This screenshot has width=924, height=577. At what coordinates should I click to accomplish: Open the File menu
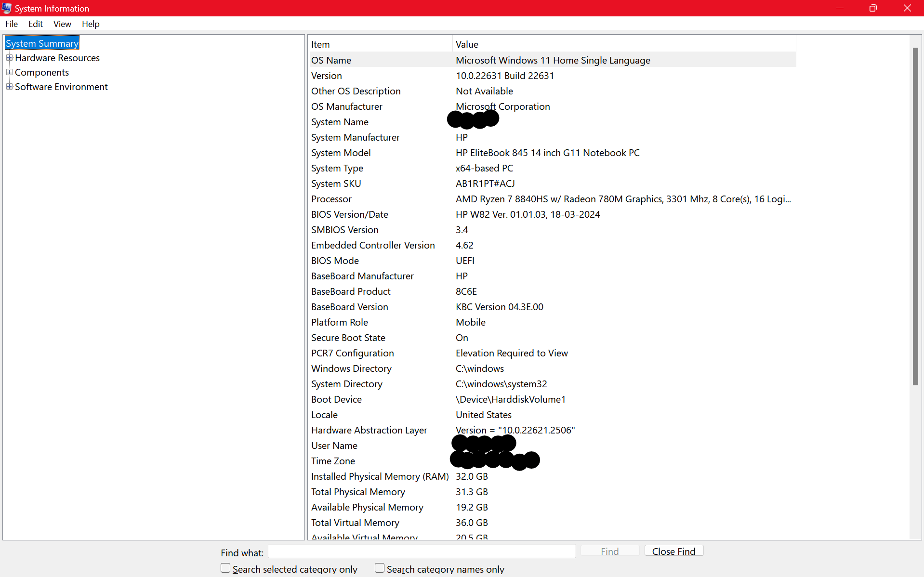tap(12, 24)
